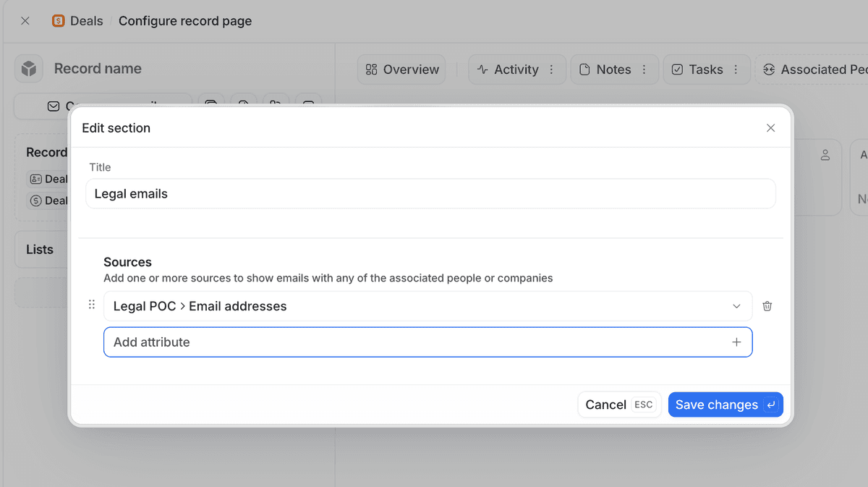Click the orange Deals object icon
This screenshot has width=868, height=487.
point(59,21)
